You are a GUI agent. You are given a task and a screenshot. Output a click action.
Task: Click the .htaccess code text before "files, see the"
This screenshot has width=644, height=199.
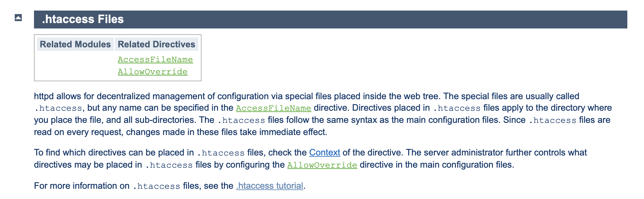point(156,186)
